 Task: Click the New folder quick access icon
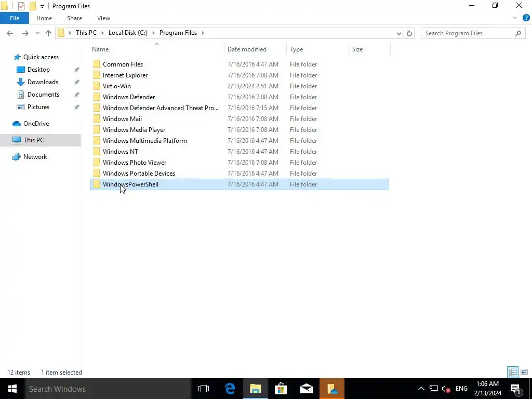pos(33,6)
